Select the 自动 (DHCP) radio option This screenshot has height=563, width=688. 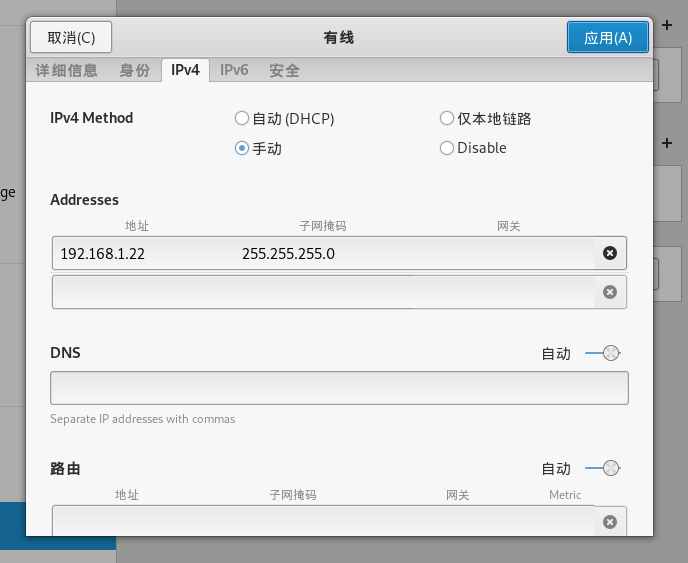pyautogui.click(x=284, y=118)
